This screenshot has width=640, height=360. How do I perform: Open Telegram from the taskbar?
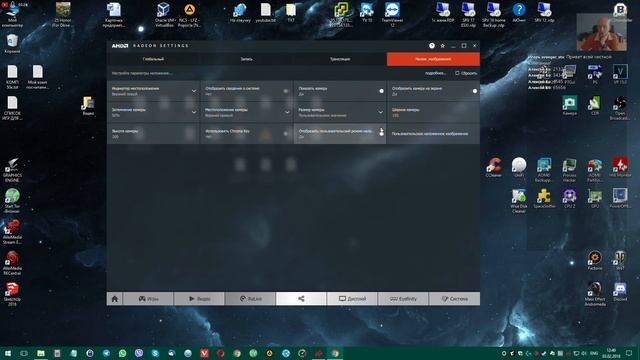point(106,353)
